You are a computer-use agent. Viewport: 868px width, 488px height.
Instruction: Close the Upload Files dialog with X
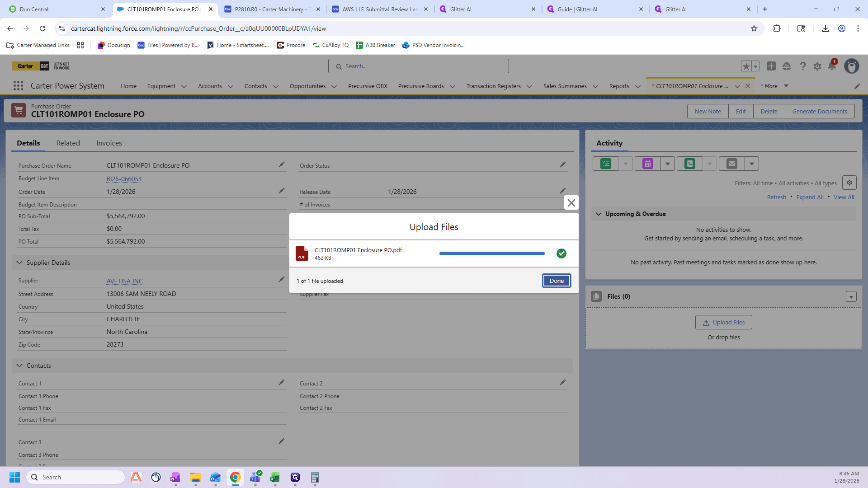pyautogui.click(x=571, y=203)
